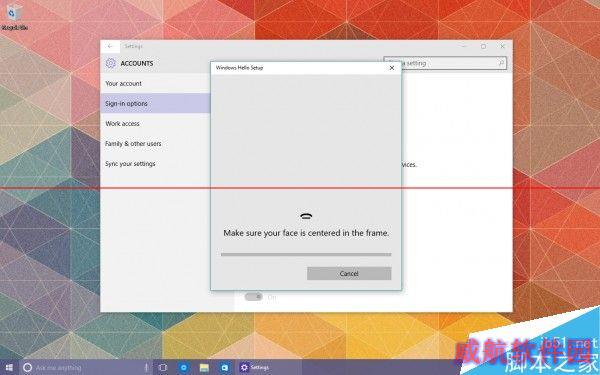Open Your account section
This screenshot has width=600, height=375.
155,83
